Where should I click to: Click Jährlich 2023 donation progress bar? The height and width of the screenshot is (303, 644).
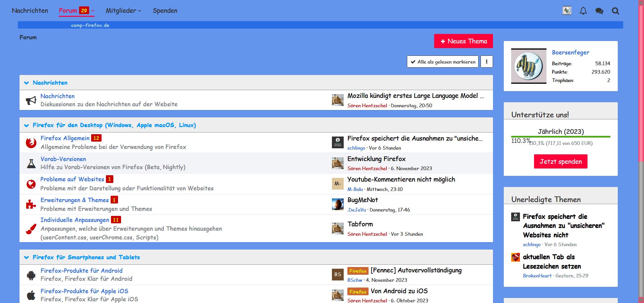point(561,137)
